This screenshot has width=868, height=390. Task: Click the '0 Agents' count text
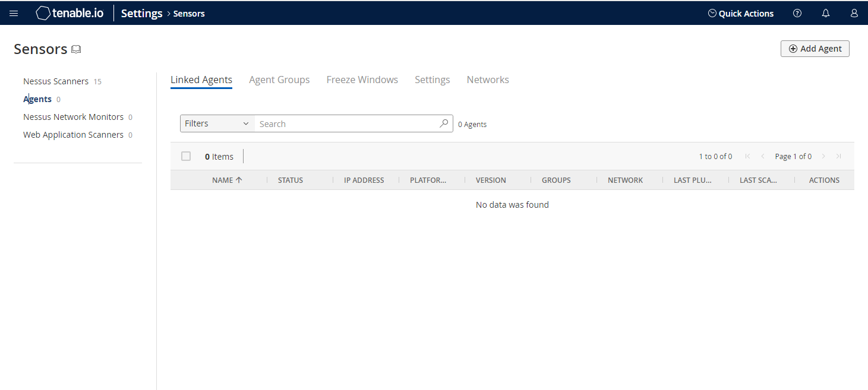[x=472, y=124]
